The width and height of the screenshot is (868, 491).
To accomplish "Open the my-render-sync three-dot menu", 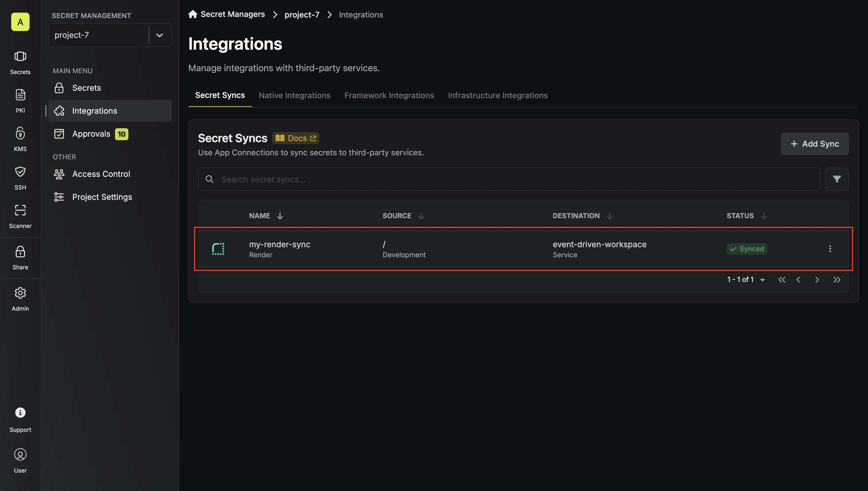I will [830, 249].
